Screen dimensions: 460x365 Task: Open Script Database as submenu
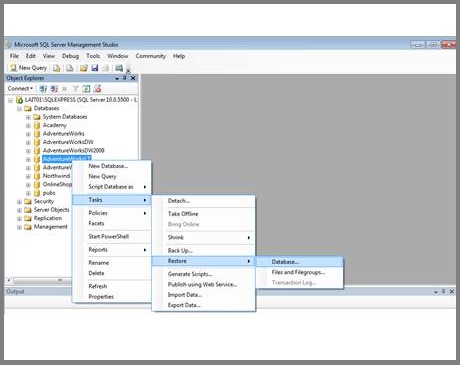tap(112, 187)
